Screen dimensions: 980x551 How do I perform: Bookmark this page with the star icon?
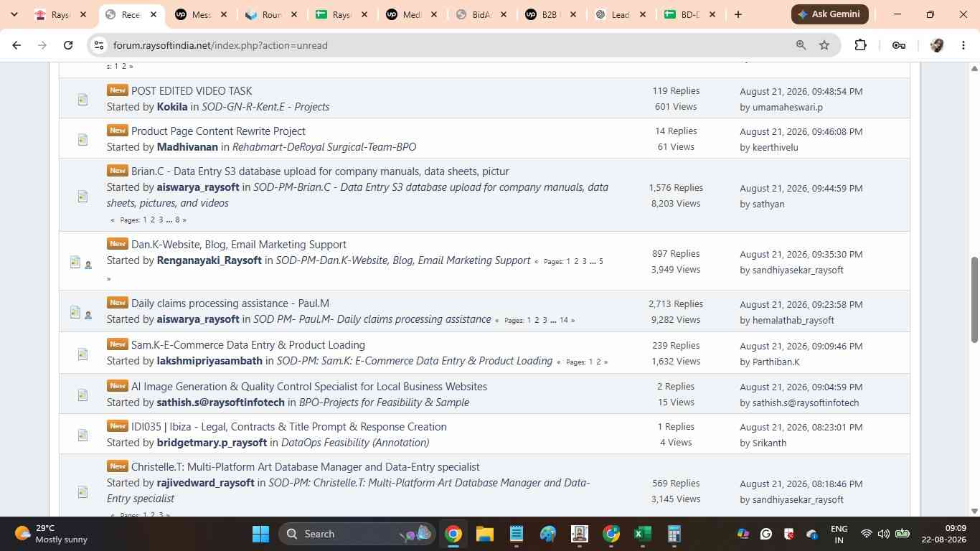pyautogui.click(x=824, y=45)
